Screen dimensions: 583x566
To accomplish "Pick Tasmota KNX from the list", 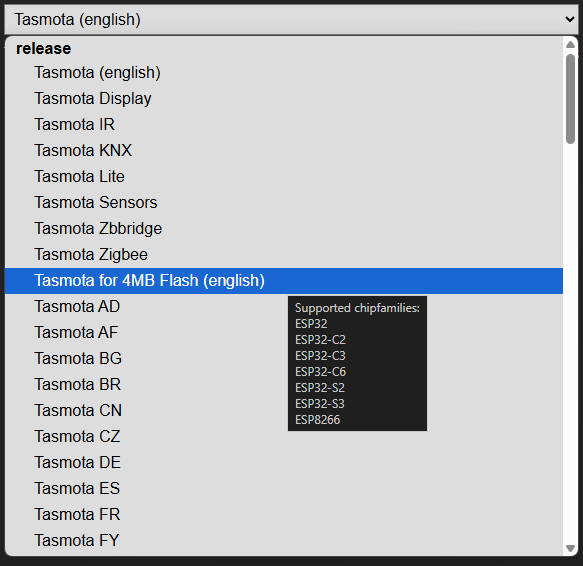I will [284, 151].
